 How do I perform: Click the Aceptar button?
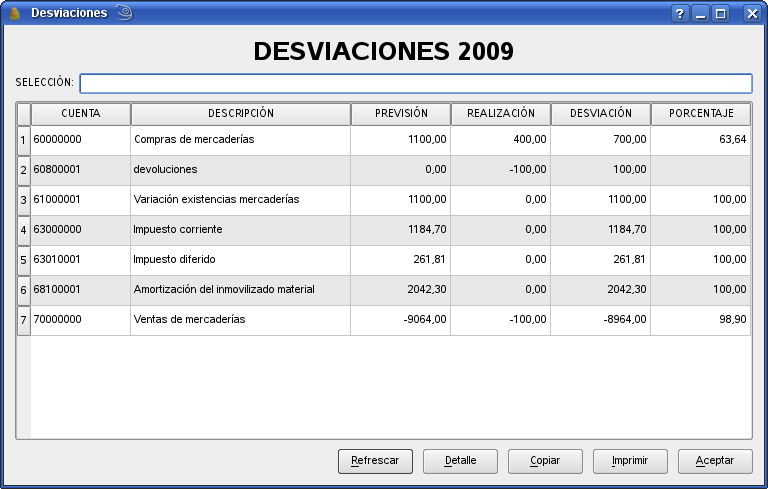click(715, 461)
